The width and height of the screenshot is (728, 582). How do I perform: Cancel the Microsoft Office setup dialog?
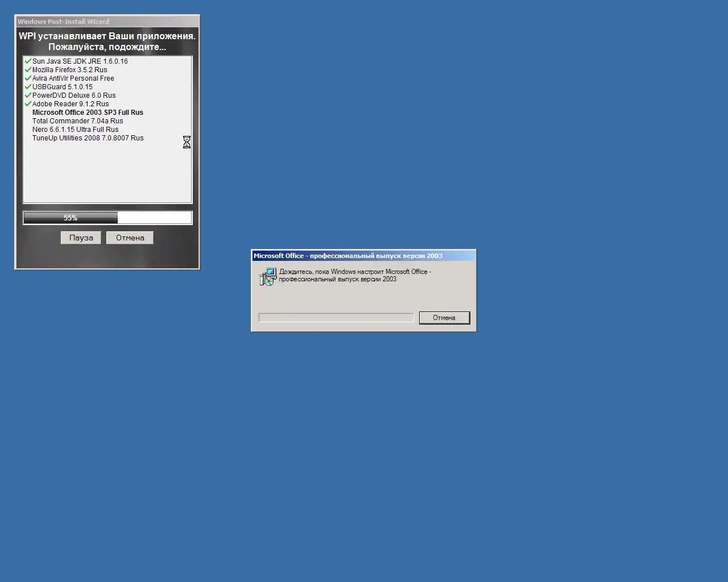[x=444, y=318]
